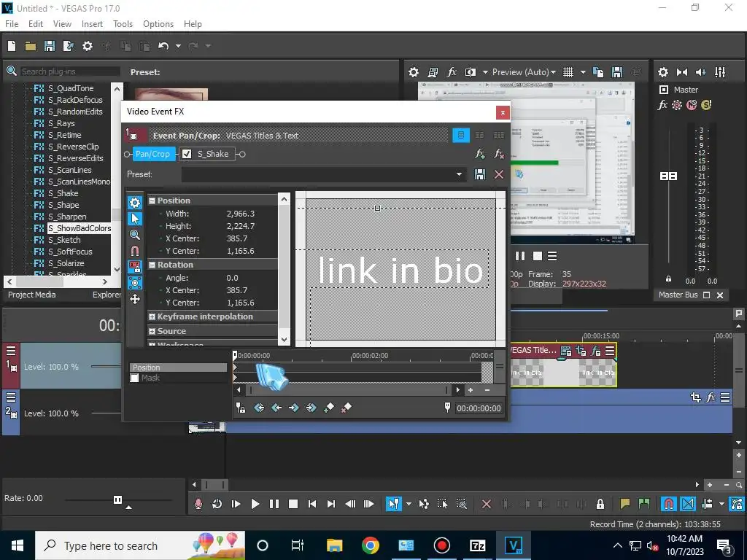Select S_Sharpen in the plug-in list

[67, 217]
